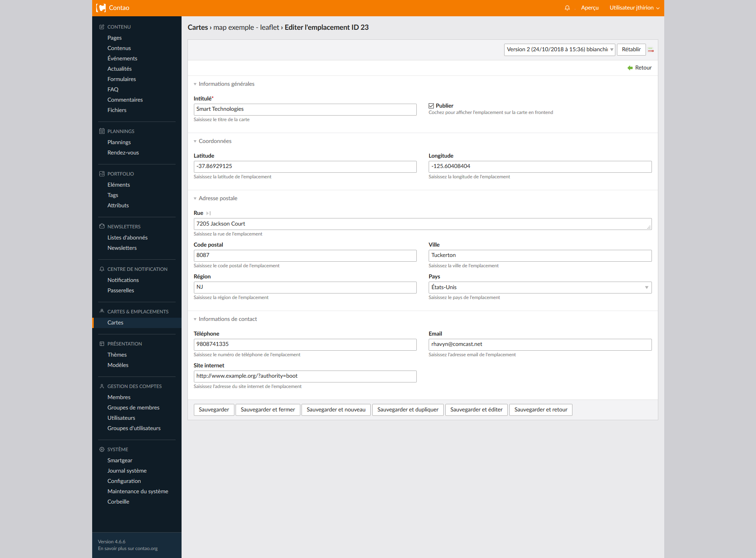Viewport: 756px width, 558px height.
Task: Open Rendez-vous in the sidebar
Action: pyautogui.click(x=123, y=153)
